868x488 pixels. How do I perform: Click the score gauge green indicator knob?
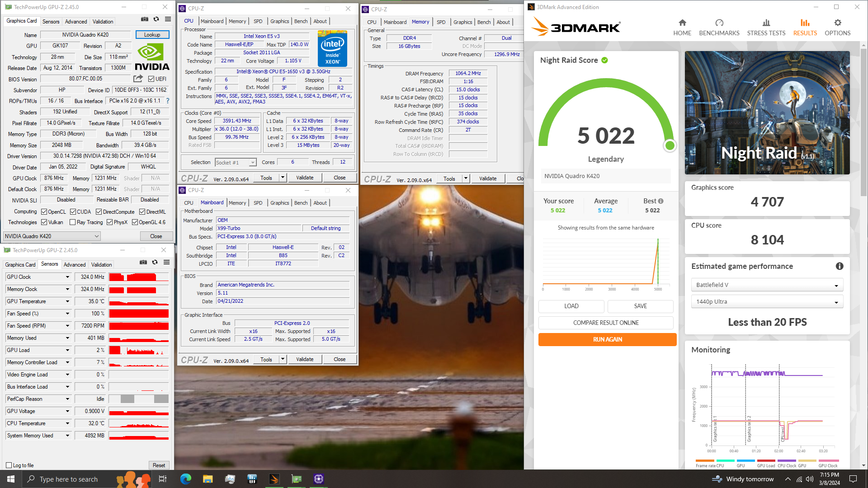pyautogui.click(x=670, y=145)
